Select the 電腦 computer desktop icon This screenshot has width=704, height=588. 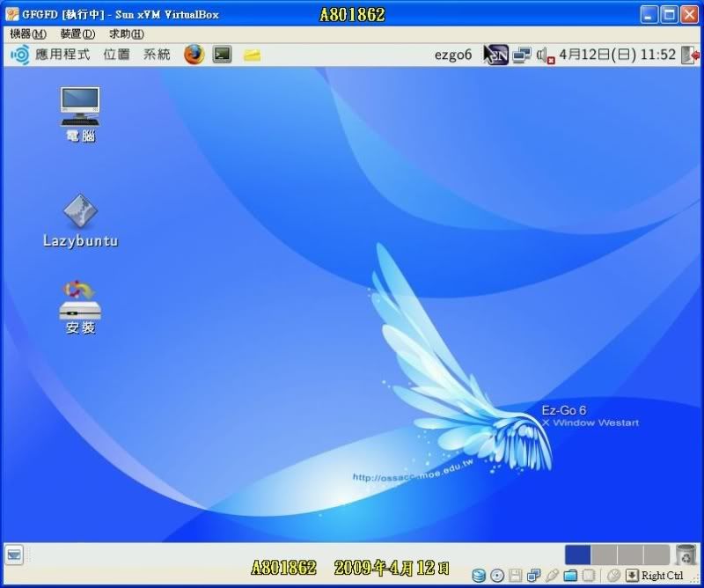[x=80, y=114]
